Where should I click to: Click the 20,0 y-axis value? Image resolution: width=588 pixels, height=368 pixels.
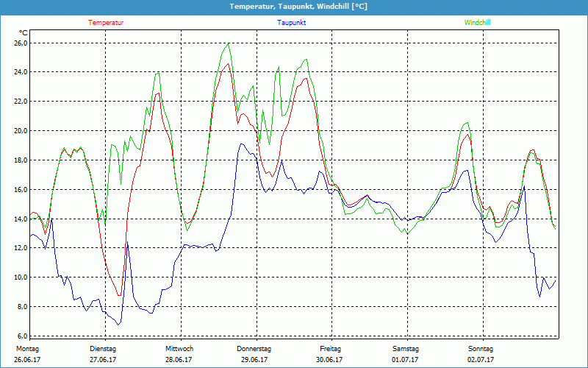pyautogui.click(x=21, y=131)
